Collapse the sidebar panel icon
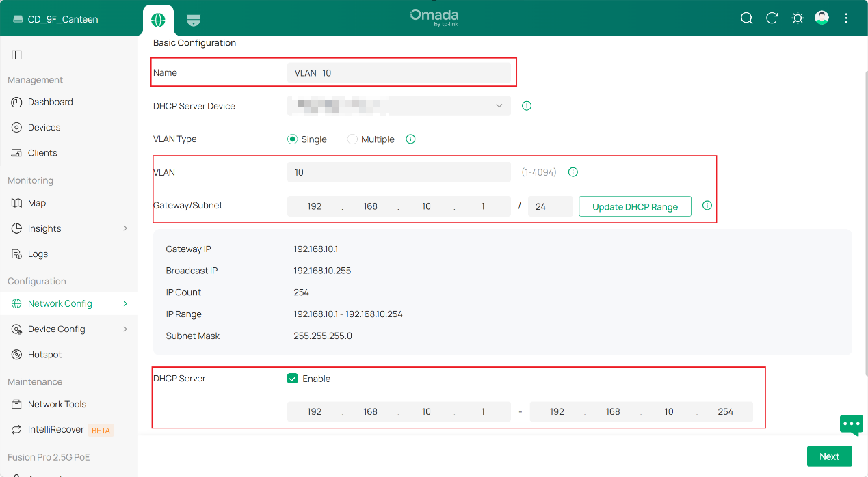 tap(17, 55)
